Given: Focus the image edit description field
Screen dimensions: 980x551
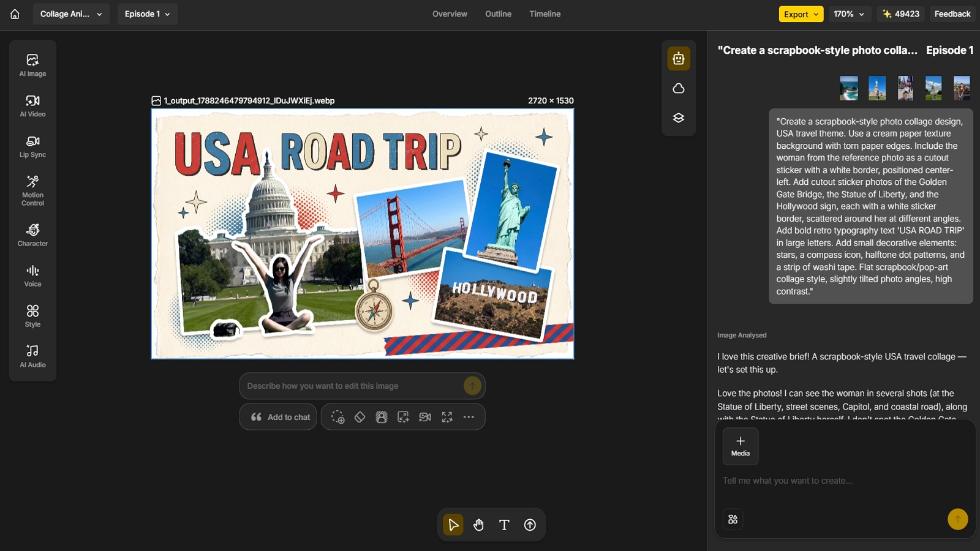Looking at the screenshot, I should click(352, 386).
